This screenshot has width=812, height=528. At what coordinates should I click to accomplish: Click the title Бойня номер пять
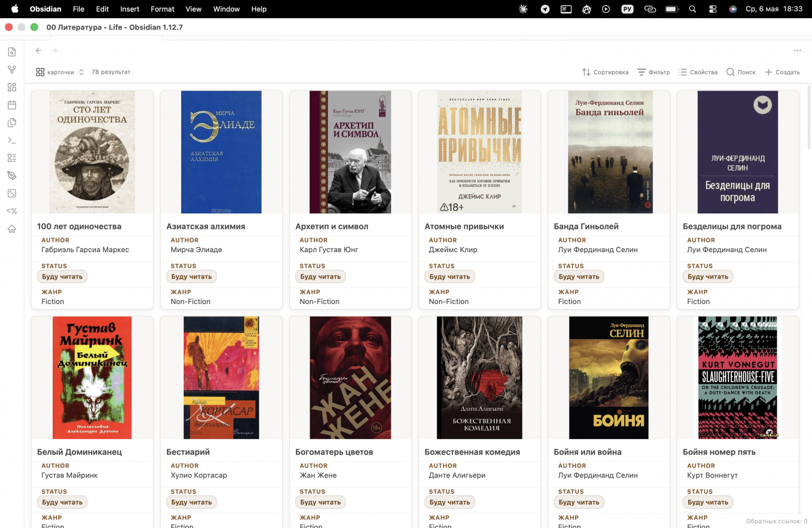pos(719,452)
